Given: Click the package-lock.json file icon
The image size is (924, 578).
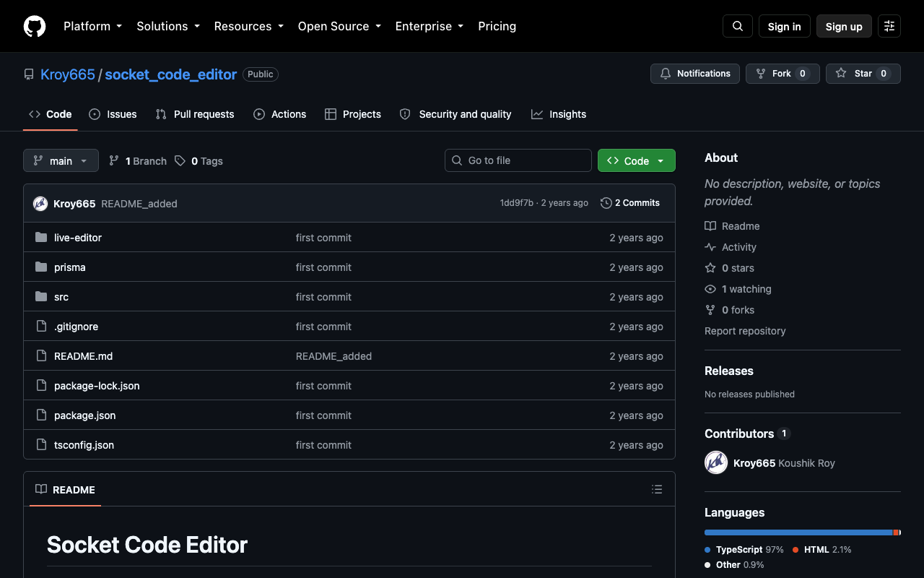Looking at the screenshot, I should point(41,386).
